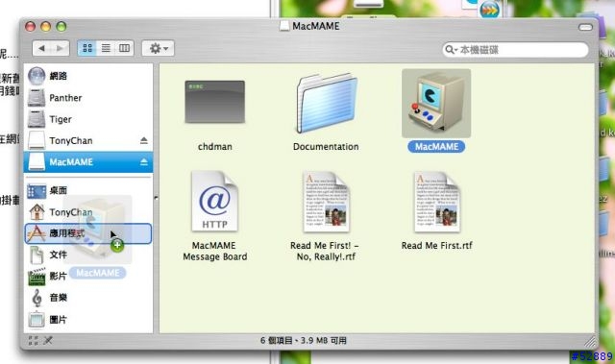Open the search scope magnifier dropdown

point(452,50)
